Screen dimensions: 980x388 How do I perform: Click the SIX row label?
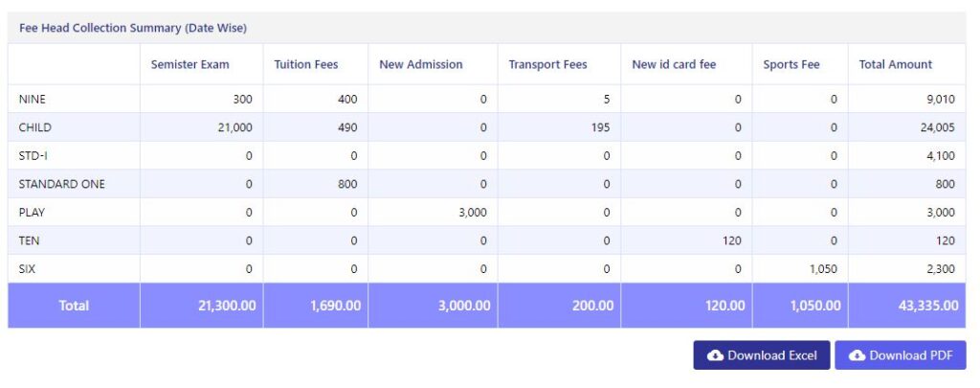(27, 269)
